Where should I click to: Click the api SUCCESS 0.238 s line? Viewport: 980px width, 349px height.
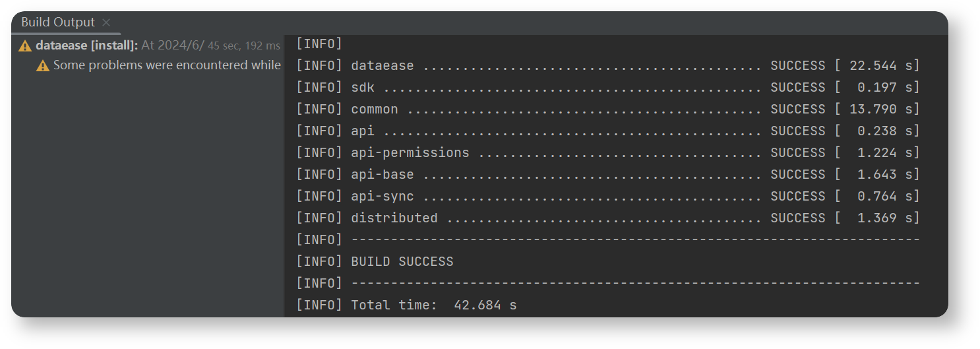coord(607,131)
